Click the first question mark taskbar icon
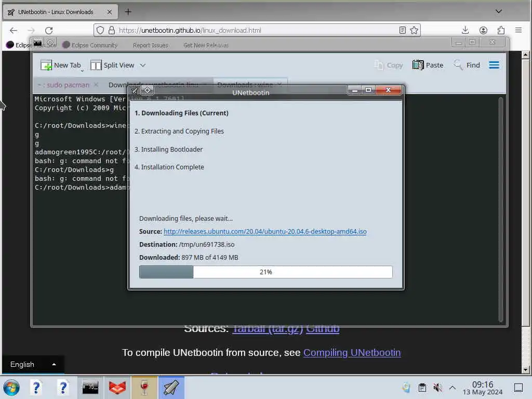The height and width of the screenshot is (399, 532). [x=36, y=388]
